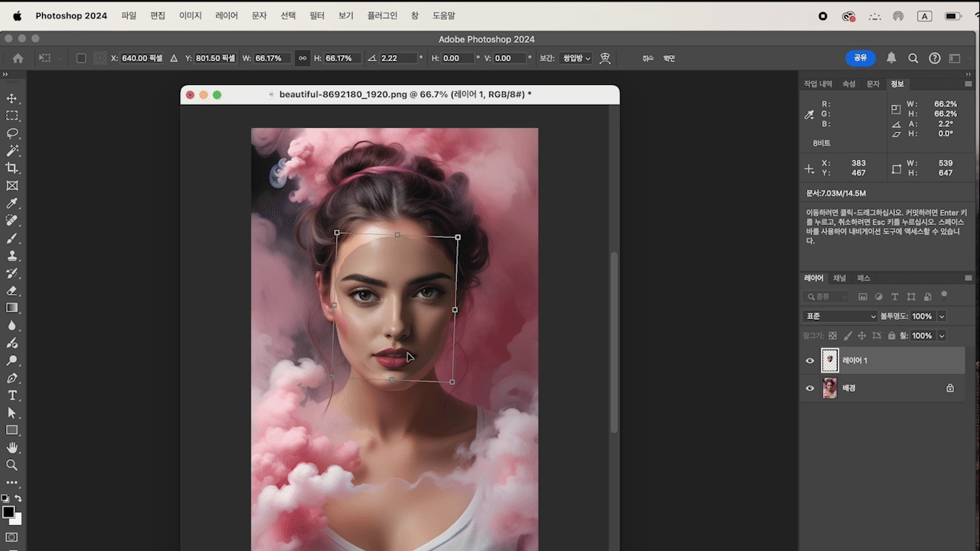Image resolution: width=980 pixels, height=551 pixels.
Task: Switch to warp mode icon in options bar
Action: click(605, 58)
